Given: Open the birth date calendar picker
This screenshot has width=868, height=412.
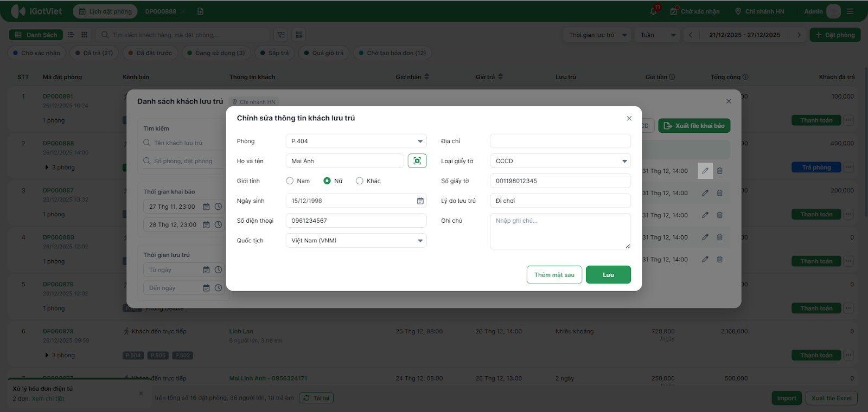Looking at the screenshot, I should click(420, 201).
